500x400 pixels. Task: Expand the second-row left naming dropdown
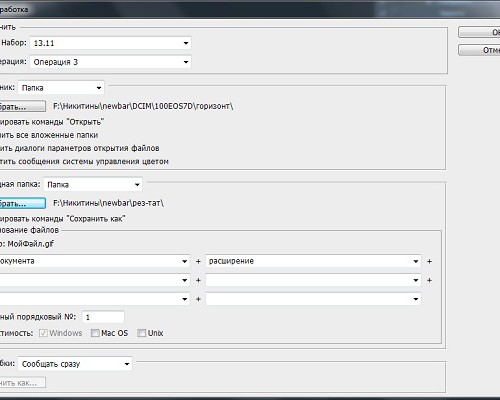pos(95,280)
